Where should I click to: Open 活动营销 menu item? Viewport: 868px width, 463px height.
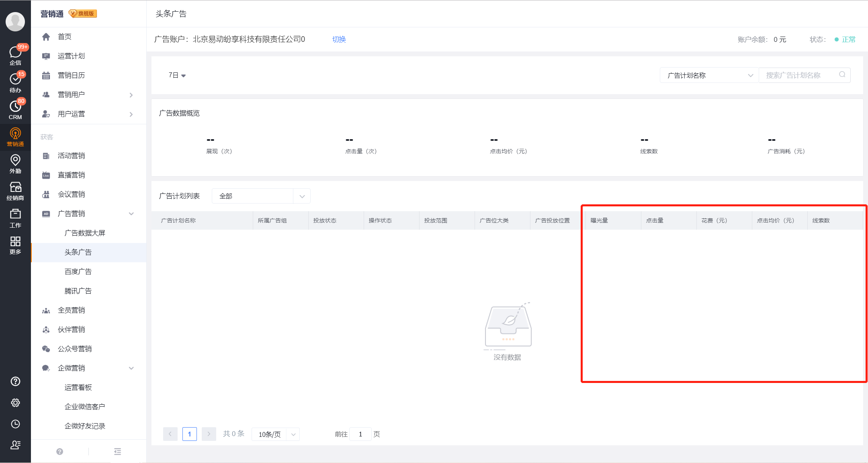(71, 156)
